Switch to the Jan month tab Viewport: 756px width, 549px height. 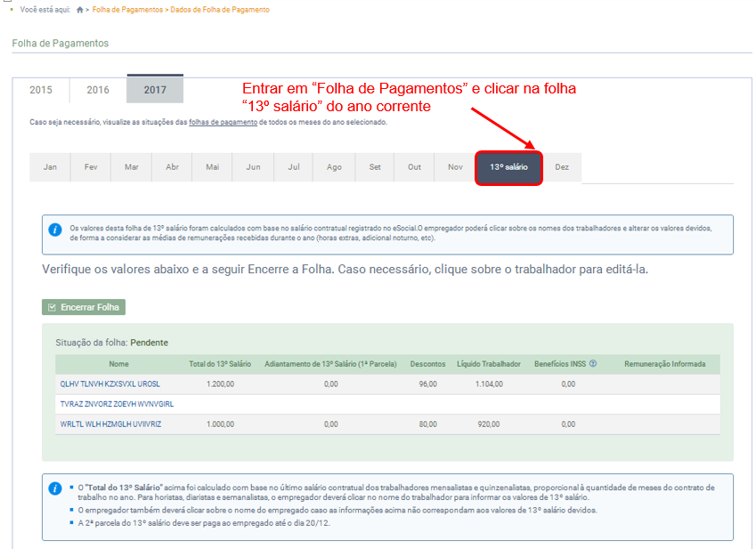(x=50, y=166)
